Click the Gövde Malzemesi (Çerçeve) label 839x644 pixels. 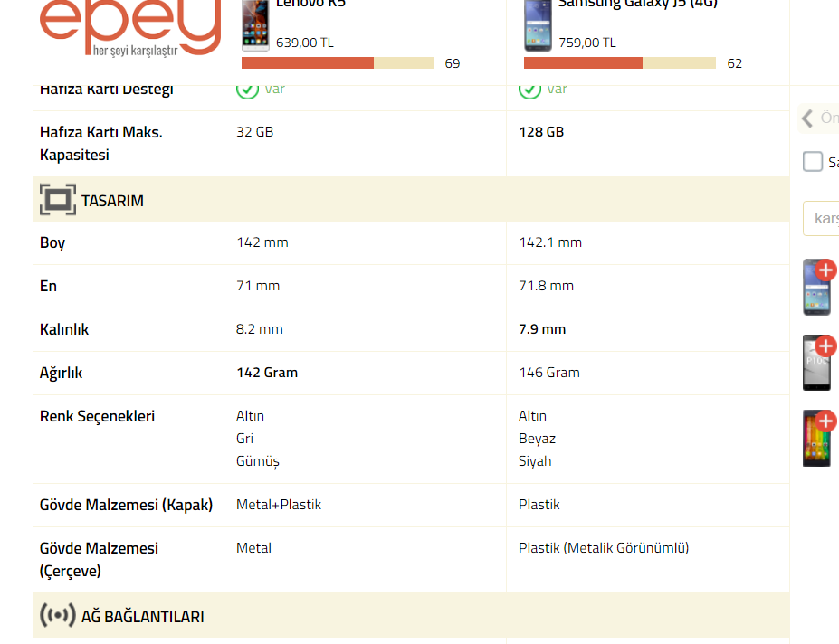[99, 560]
